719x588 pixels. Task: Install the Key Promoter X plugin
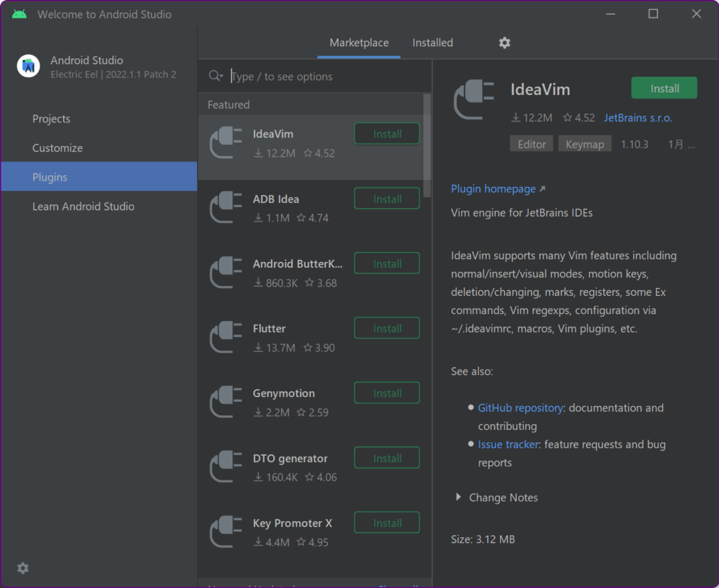[387, 523]
